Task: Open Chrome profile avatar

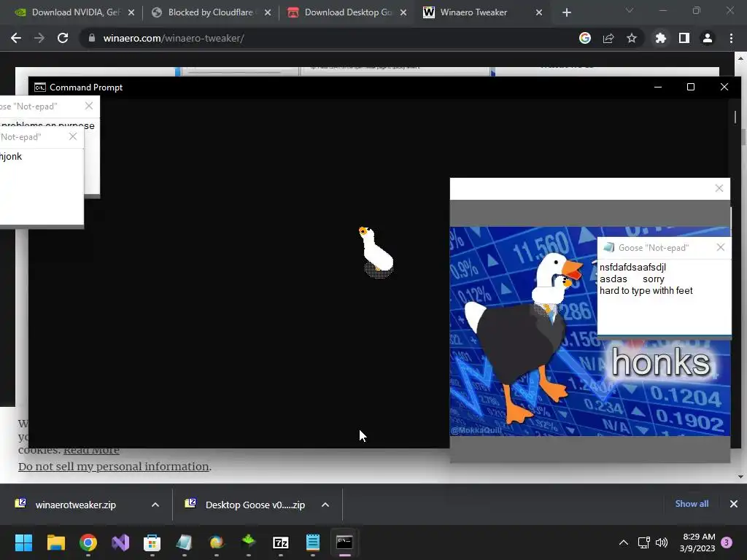Action: pyautogui.click(x=708, y=38)
